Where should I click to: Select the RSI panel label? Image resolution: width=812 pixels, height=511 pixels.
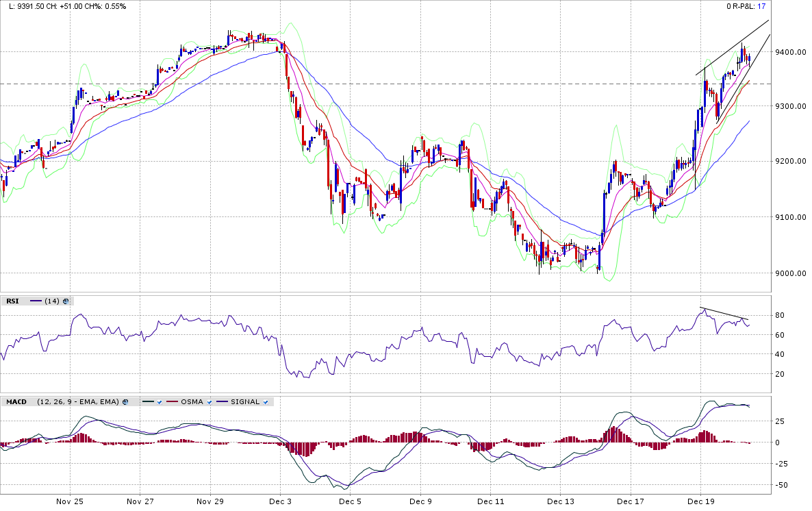(x=12, y=301)
